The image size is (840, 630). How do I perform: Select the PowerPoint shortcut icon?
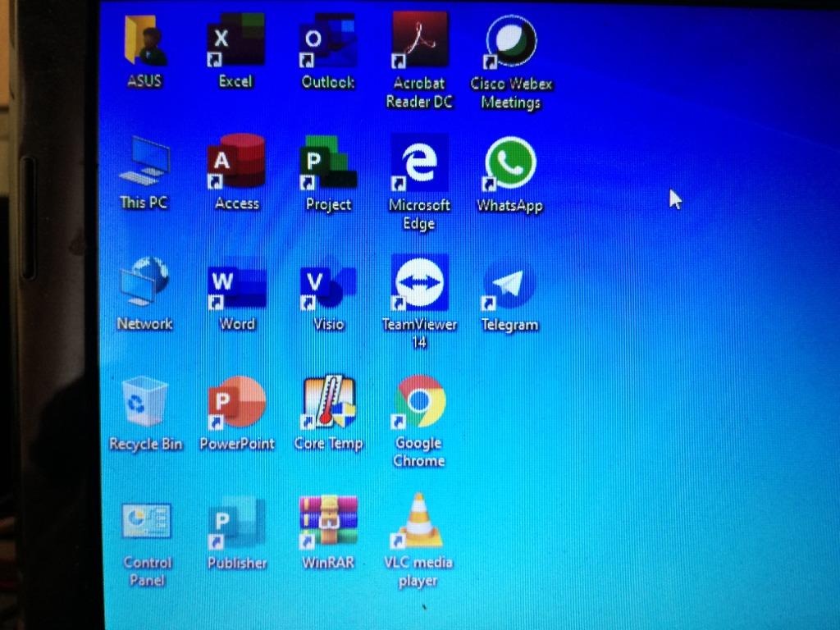click(237, 403)
